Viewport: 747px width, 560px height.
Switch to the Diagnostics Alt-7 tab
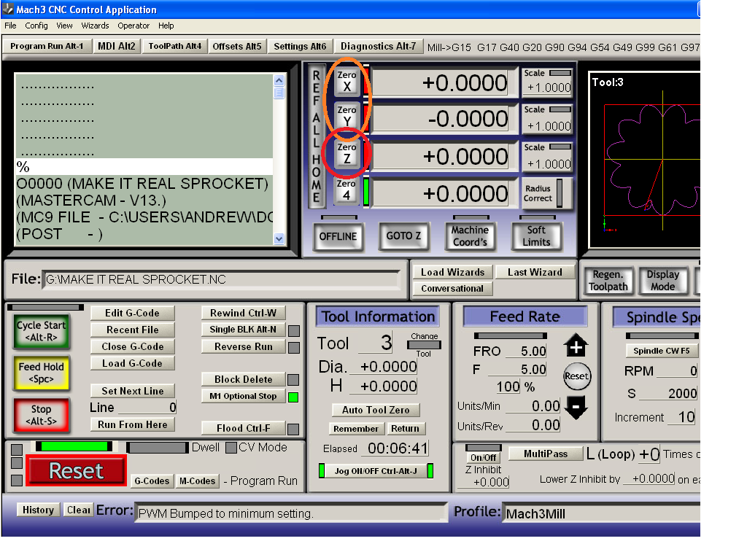[x=378, y=46]
